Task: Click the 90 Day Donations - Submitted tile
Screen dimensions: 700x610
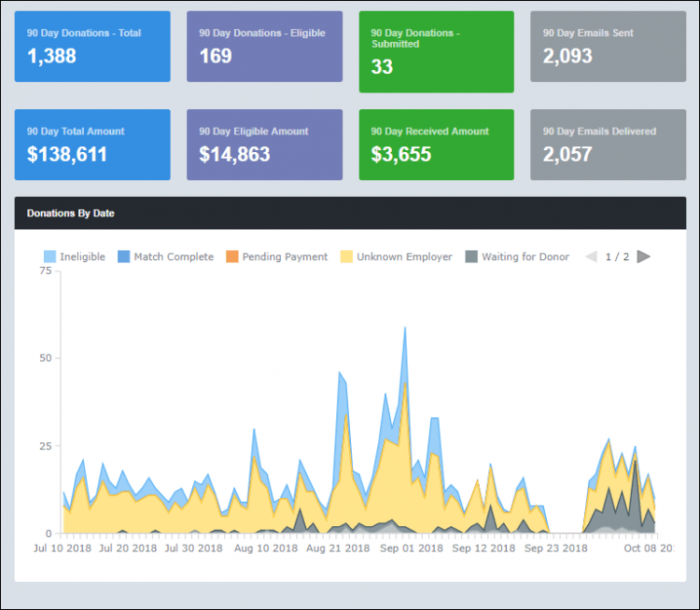Action: point(436,51)
